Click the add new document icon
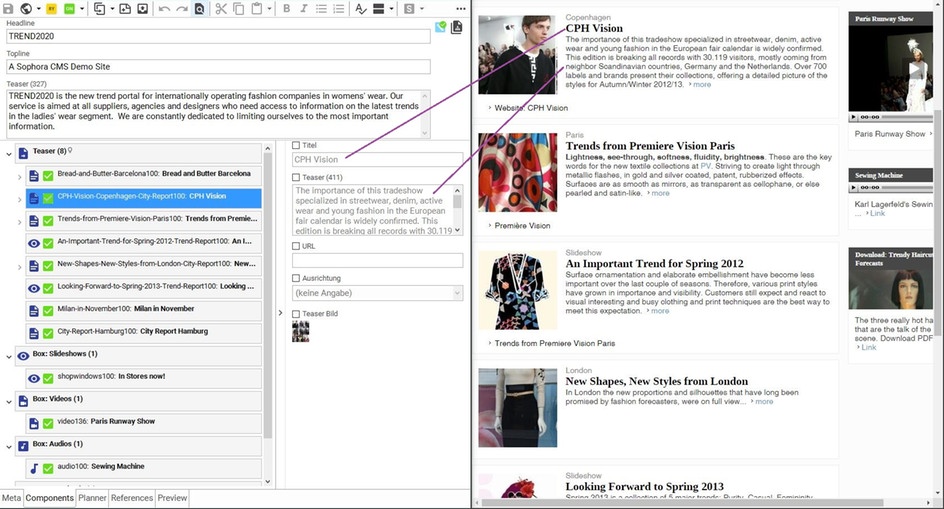 (125, 8)
